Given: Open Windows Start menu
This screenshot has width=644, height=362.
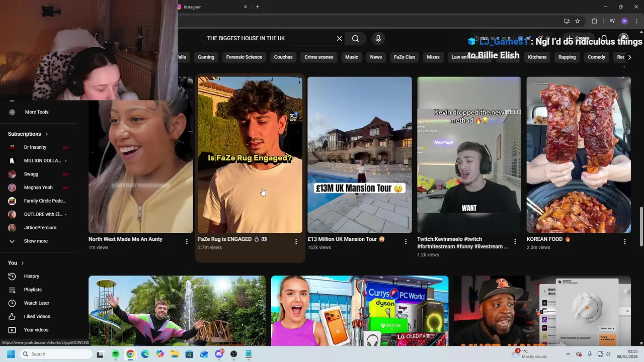Looking at the screenshot, I should point(11,354).
